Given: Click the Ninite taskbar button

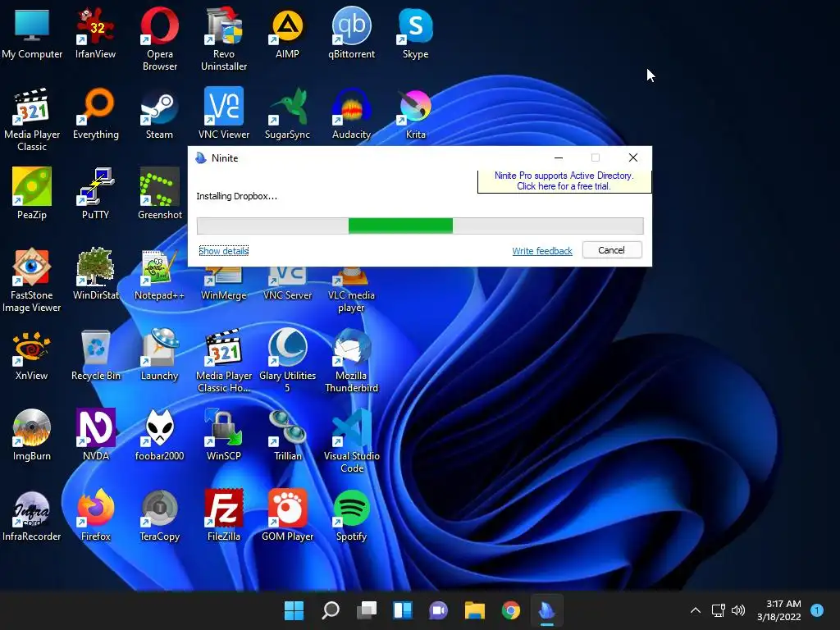Looking at the screenshot, I should [x=547, y=610].
